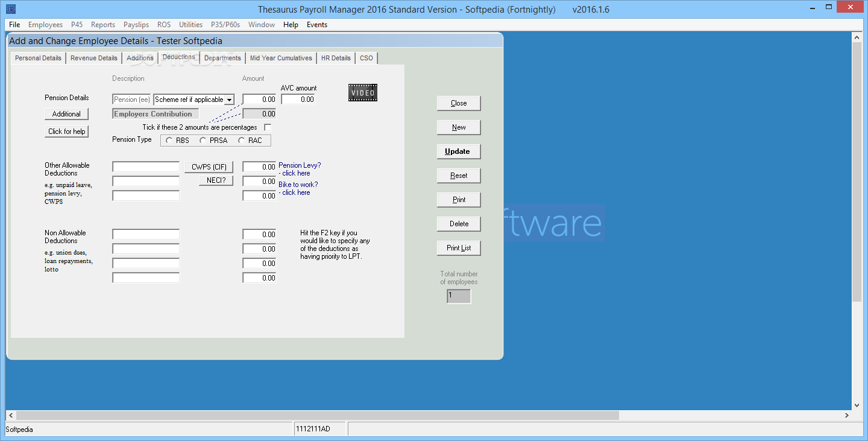Click first Non Allowable Deductions amount field

click(259, 234)
